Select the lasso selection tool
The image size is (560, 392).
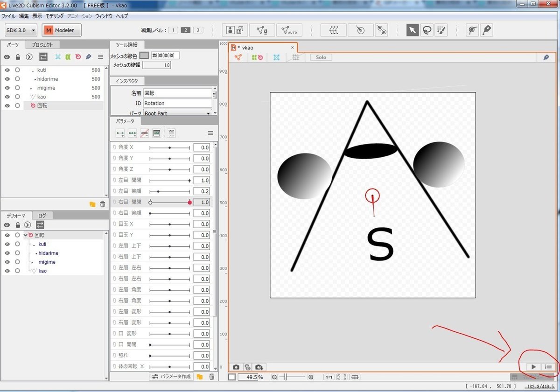427,30
